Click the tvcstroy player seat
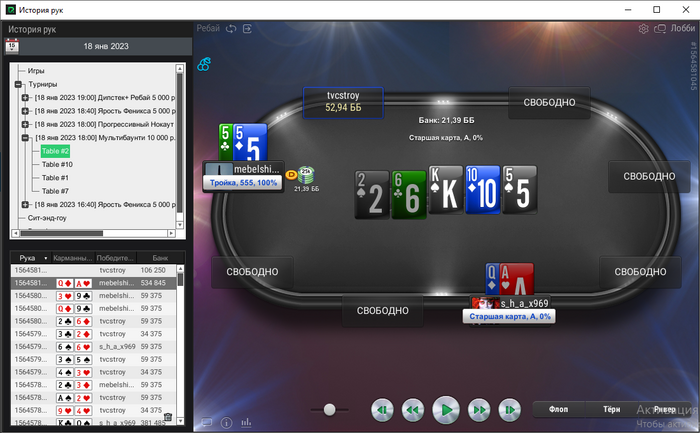The height and width of the screenshot is (433, 700). (343, 102)
